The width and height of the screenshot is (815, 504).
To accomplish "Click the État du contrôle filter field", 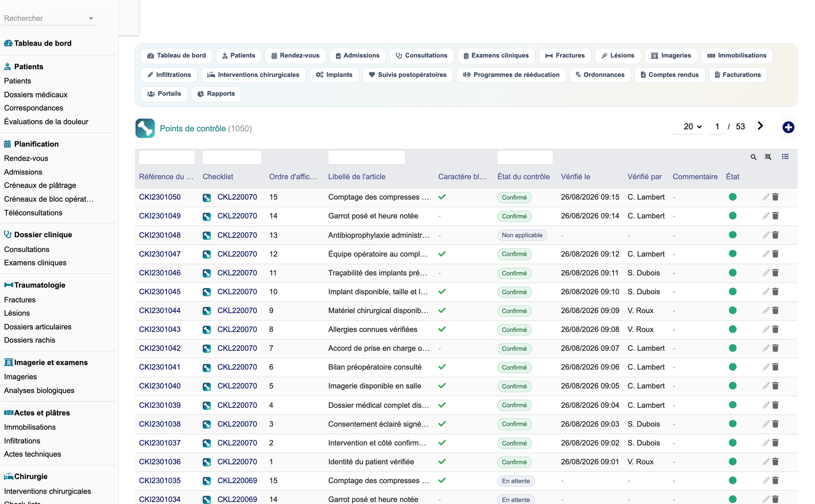I will point(525,157).
